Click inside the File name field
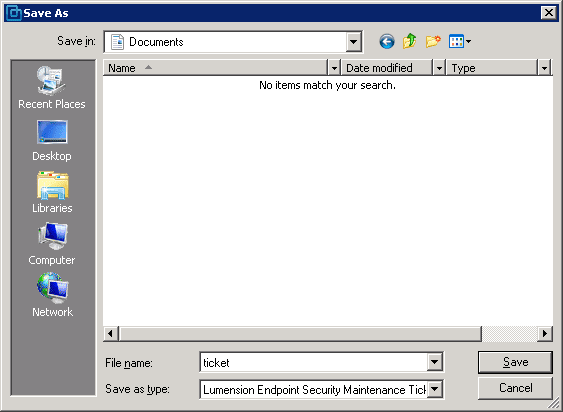Image resolution: width=563 pixels, height=412 pixels. [x=313, y=362]
